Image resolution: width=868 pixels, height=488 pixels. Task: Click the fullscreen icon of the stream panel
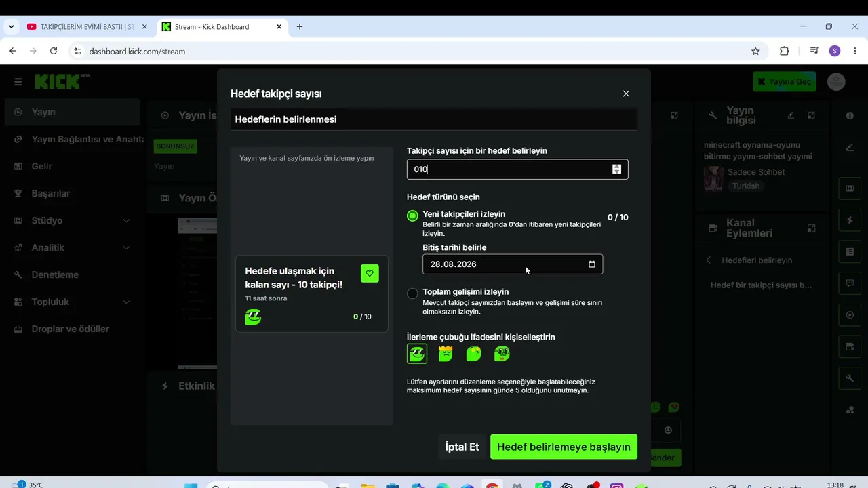pyautogui.click(x=674, y=115)
